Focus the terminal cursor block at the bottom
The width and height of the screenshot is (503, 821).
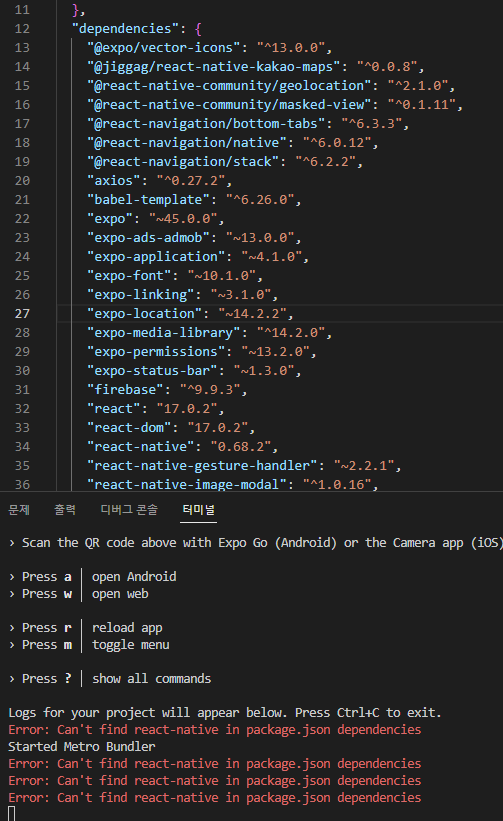(x=12, y=813)
